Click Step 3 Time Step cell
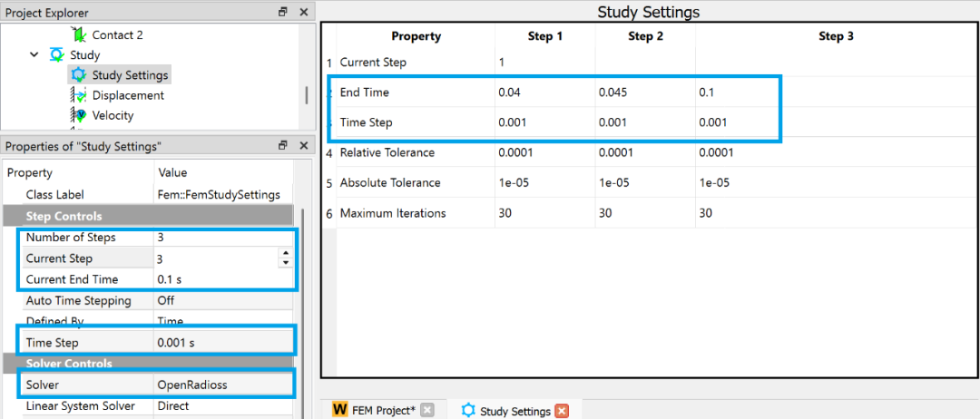The width and height of the screenshot is (980, 419). (x=837, y=122)
